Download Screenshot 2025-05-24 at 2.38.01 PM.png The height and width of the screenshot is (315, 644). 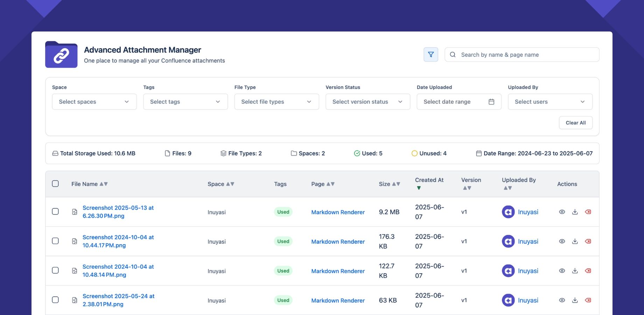pos(575,300)
